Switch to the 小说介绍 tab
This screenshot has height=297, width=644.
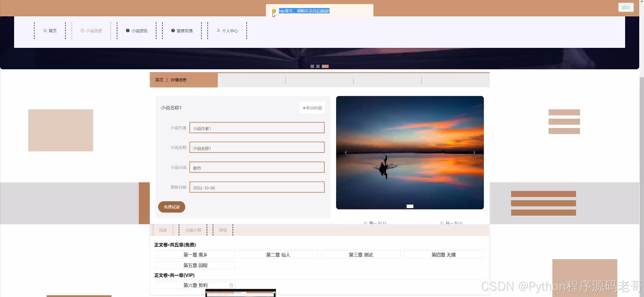click(x=193, y=230)
